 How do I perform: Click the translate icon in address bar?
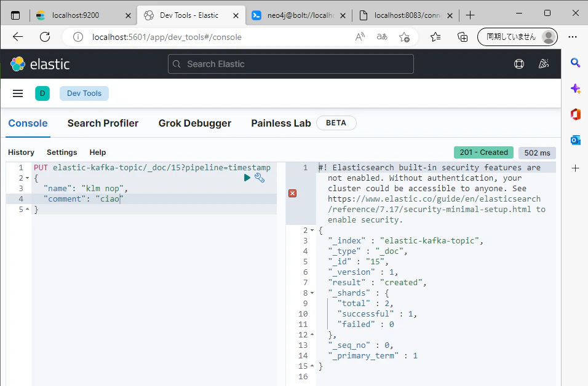point(382,37)
